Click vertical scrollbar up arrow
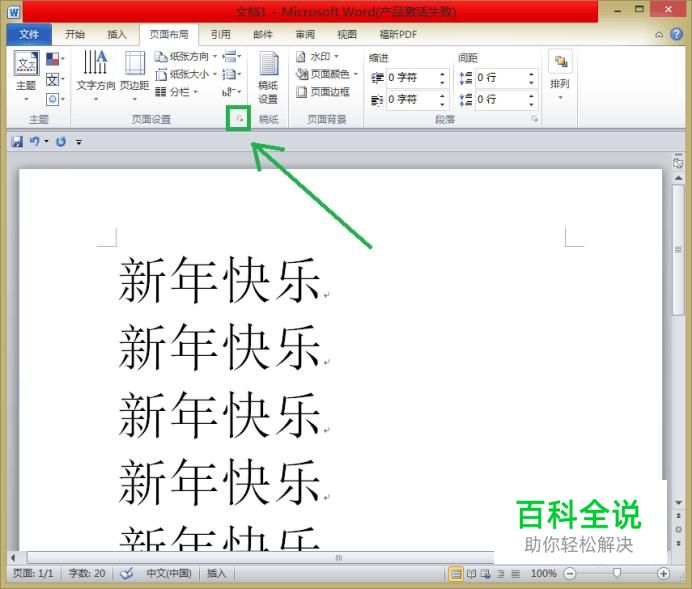 coord(678,177)
